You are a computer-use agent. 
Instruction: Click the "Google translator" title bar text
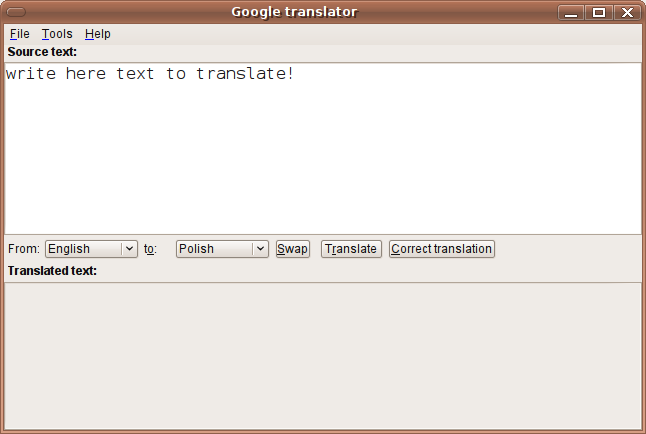[x=294, y=12]
